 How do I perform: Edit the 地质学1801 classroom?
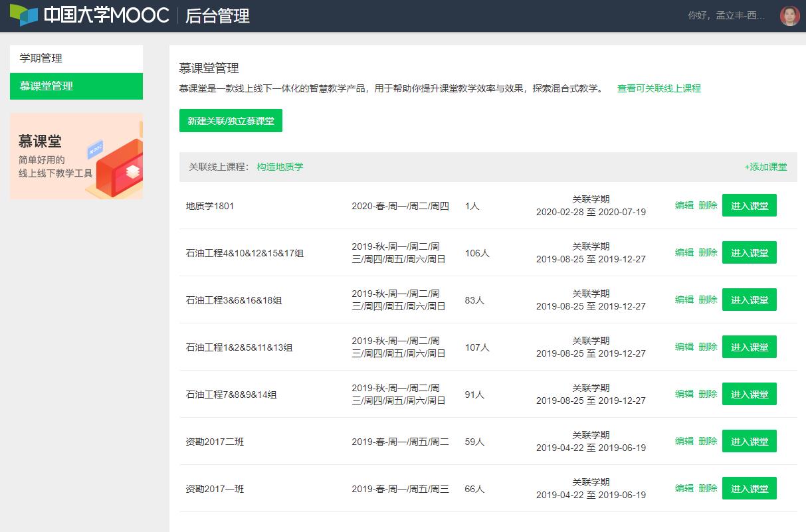pyautogui.click(x=684, y=206)
